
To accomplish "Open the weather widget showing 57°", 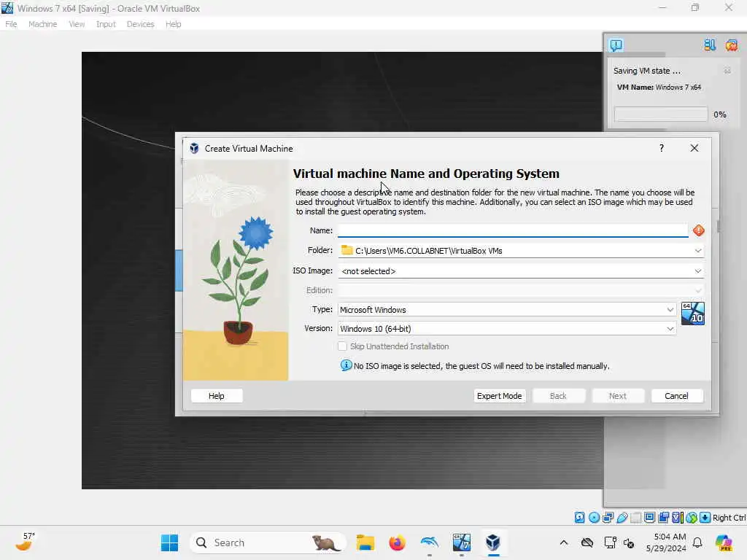I will point(26,542).
